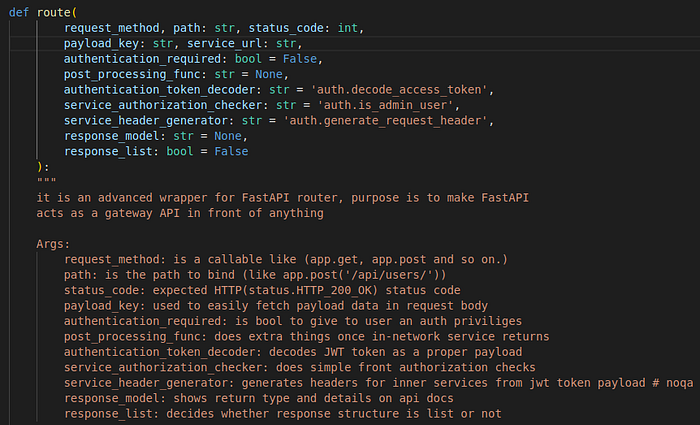
Task: Click the 'payload_key' parameter in signature
Action: click(x=101, y=43)
